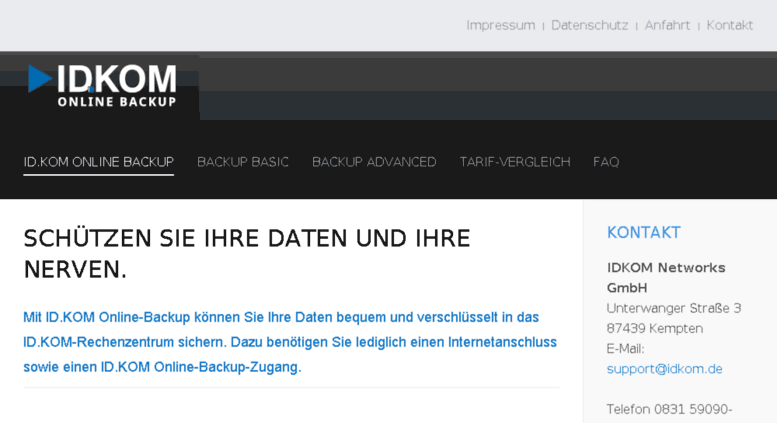
Task: Click the ID.KOM Online Backup logo
Action: (102, 85)
